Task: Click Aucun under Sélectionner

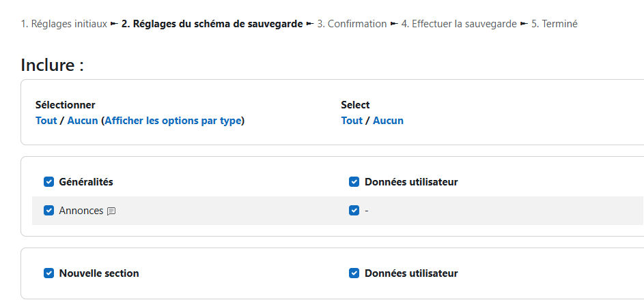Action: click(x=83, y=121)
